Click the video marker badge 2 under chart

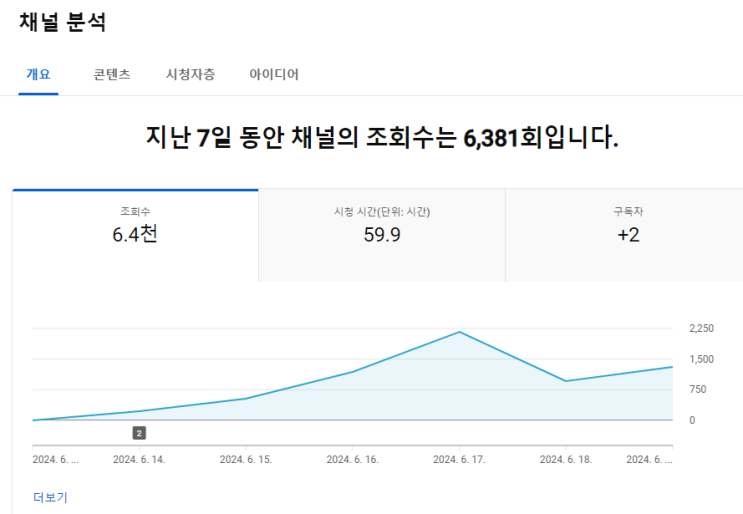pyautogui.click(x=139, y=433)
